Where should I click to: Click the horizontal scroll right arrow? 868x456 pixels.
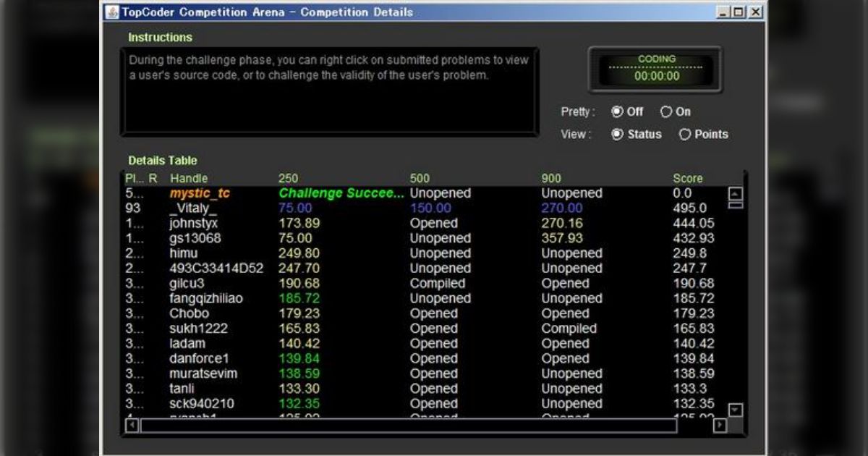pos(719,426)
